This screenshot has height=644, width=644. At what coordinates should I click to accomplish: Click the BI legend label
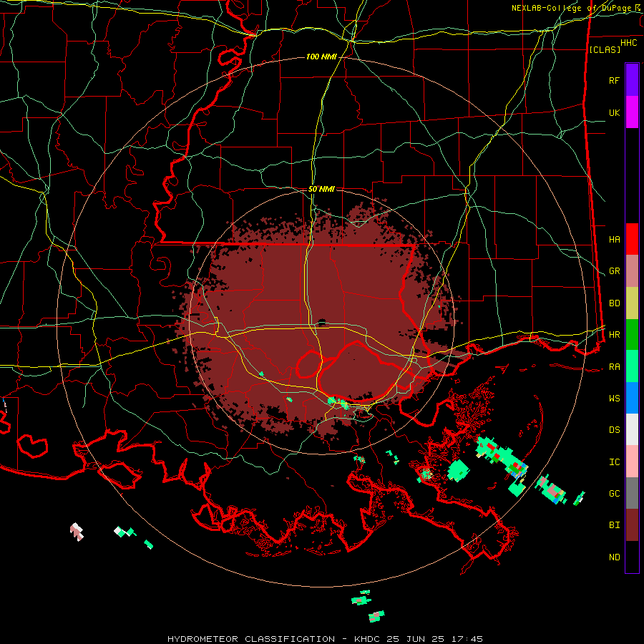(614, 525)
